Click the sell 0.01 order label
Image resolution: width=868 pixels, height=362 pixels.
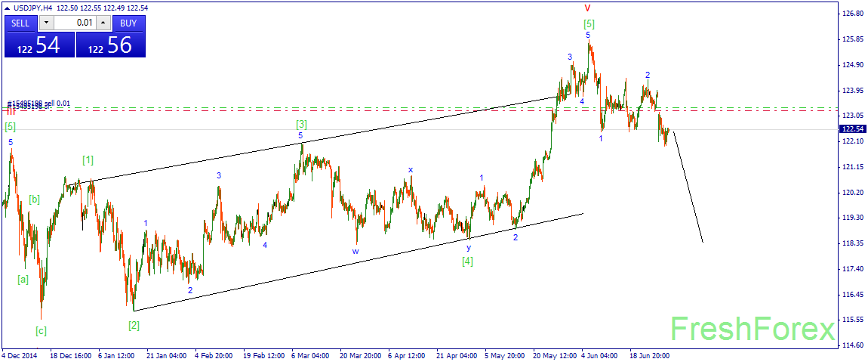30,104
